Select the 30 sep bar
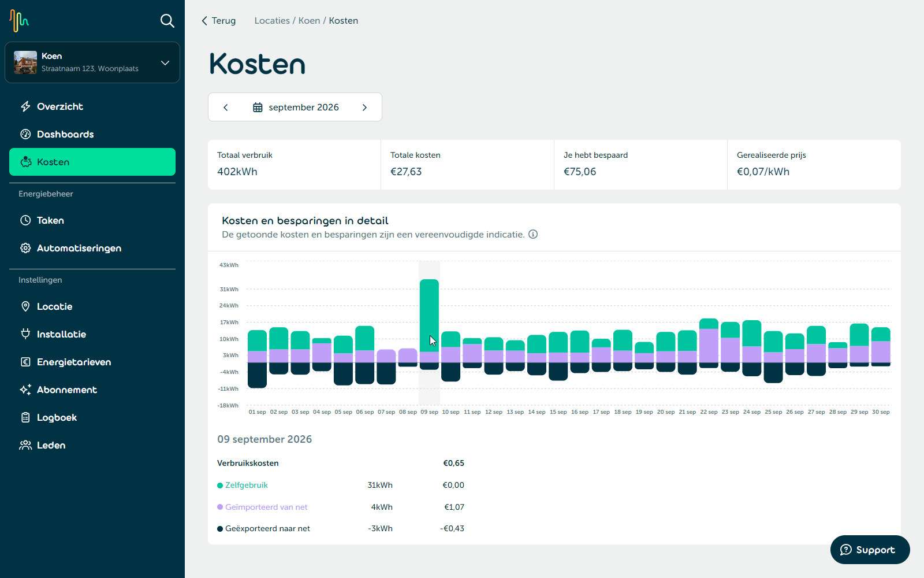 881,347
